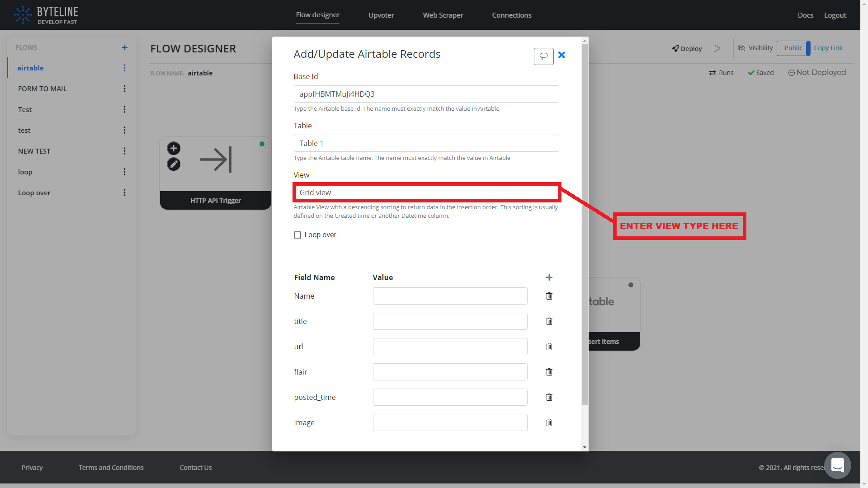This screenshot has width=868, height=488.
Task: Click the Saved status indicator
Action: pos(761,73)
